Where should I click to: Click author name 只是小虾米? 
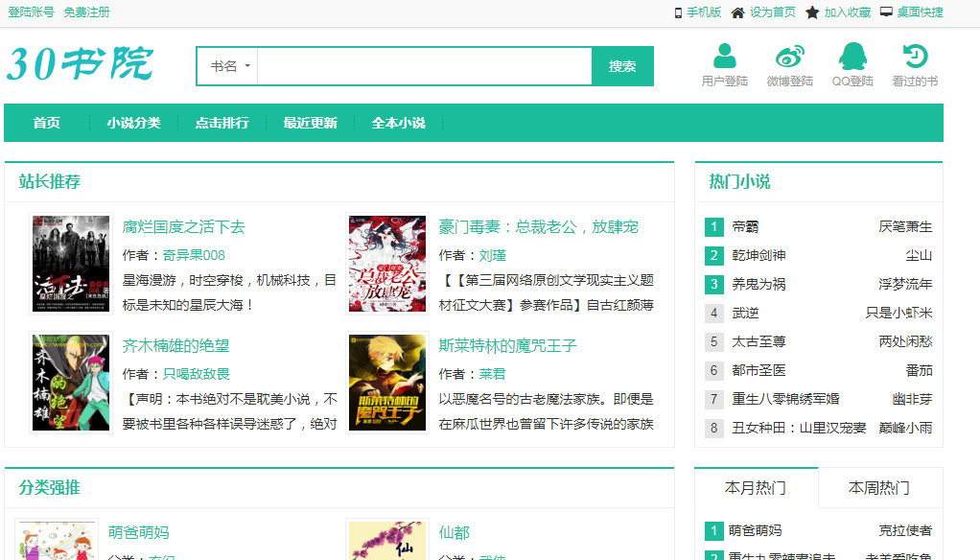tap(898, 313)
